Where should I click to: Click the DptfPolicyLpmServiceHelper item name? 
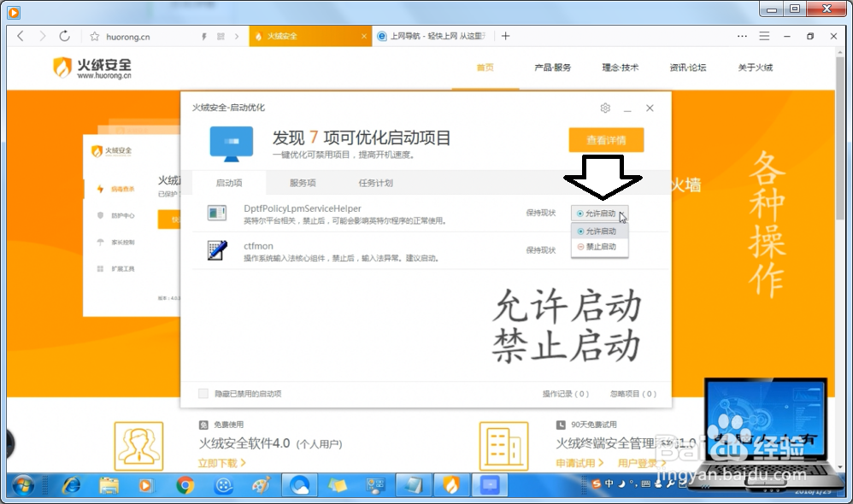click(303, 208)
